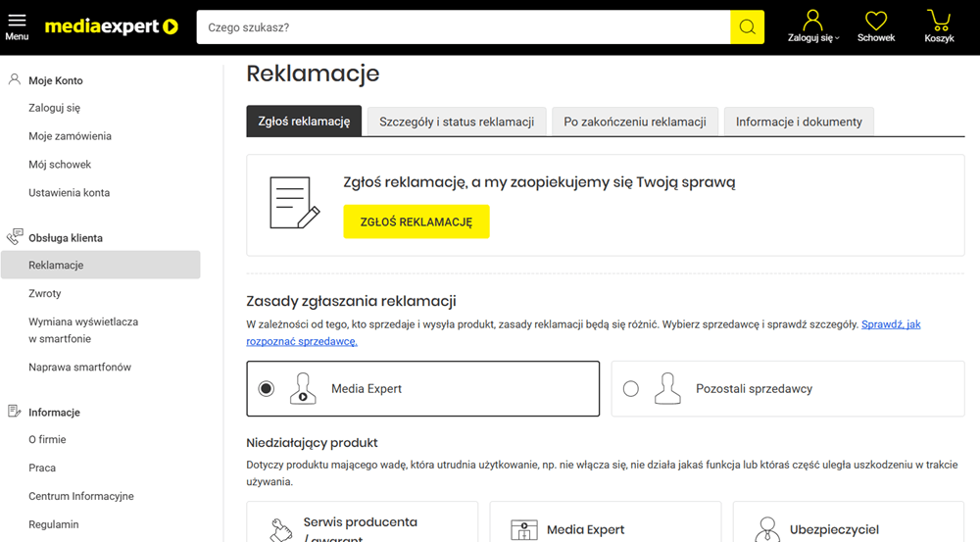Open Naprawa smartfonów in sidebar

[80, 367]
